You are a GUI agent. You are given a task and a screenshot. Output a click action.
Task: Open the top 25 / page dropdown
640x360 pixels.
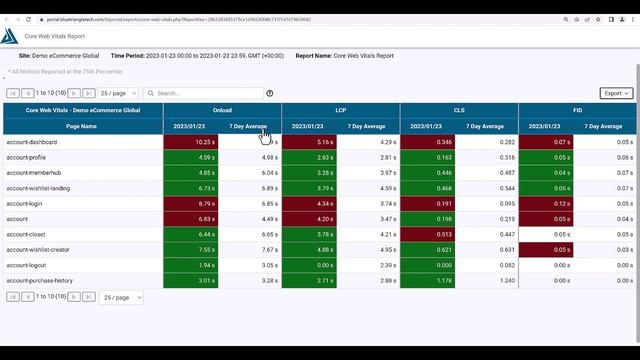(x=118, y=93)
